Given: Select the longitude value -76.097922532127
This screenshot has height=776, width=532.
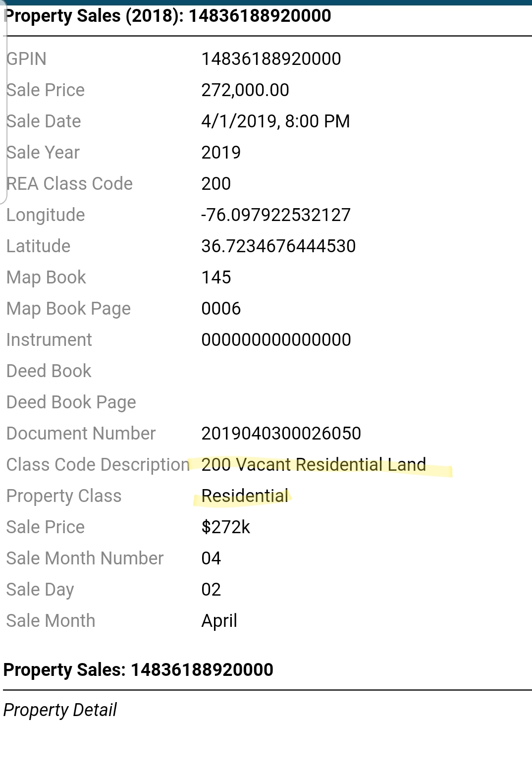Looking at the screenshot, I should click(x=276, y=215).
